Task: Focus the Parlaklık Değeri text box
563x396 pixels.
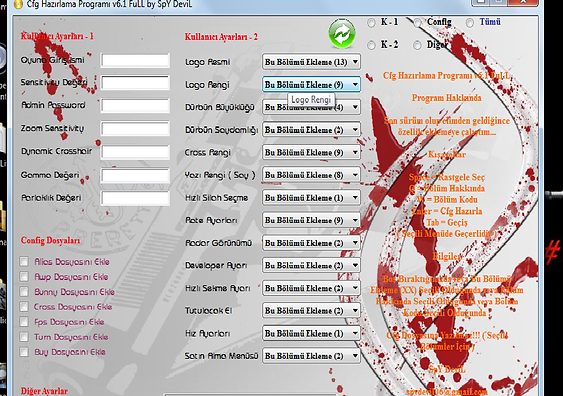Action: [x=135, y=198]
